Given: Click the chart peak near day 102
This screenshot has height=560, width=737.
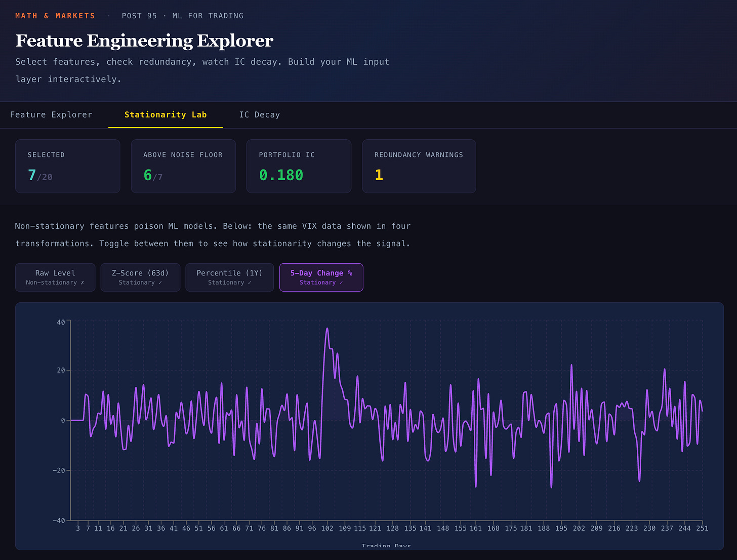Looking at the screenshot, I should (327, 329).
